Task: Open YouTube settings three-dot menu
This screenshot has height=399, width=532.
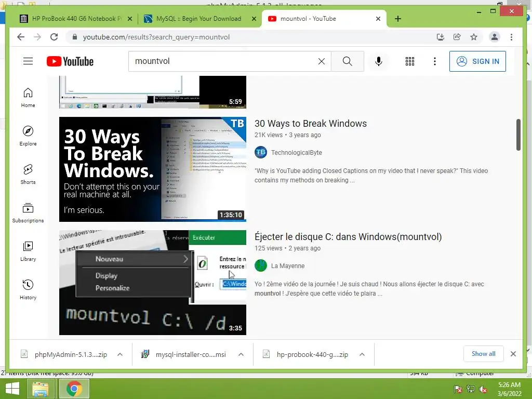Action: 435,61
